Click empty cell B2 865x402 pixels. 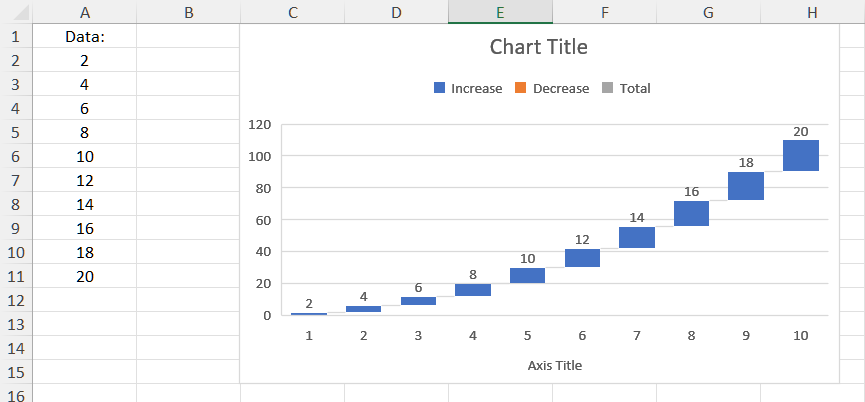click(x=188, y=60)
